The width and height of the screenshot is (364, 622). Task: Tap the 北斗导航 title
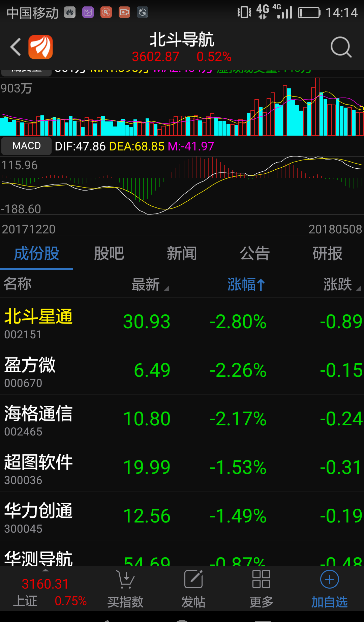182,39
